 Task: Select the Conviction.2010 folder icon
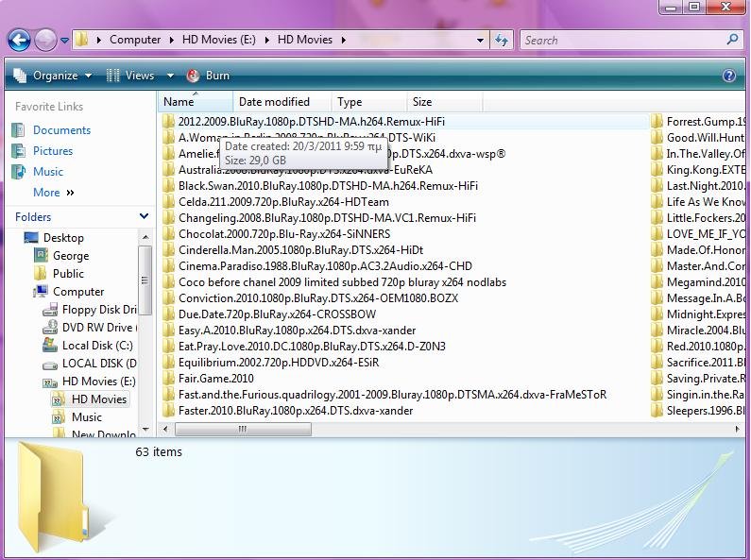168,298
